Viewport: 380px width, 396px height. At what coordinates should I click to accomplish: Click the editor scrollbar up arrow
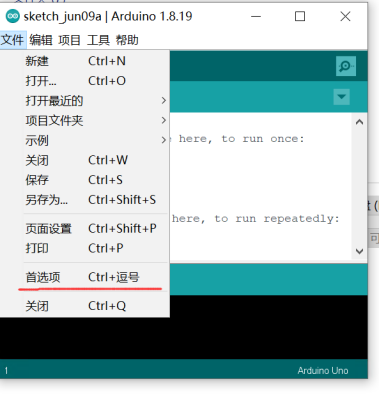point(359,122)
